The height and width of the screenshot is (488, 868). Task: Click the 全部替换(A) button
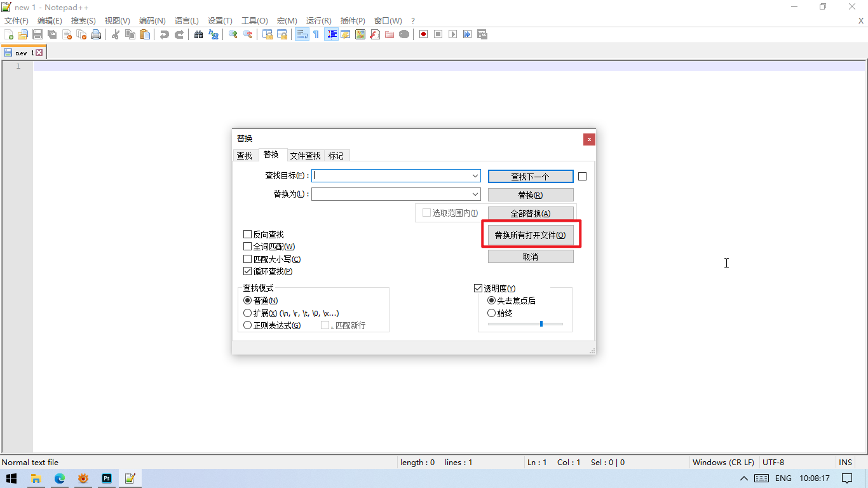click(531, 213)
